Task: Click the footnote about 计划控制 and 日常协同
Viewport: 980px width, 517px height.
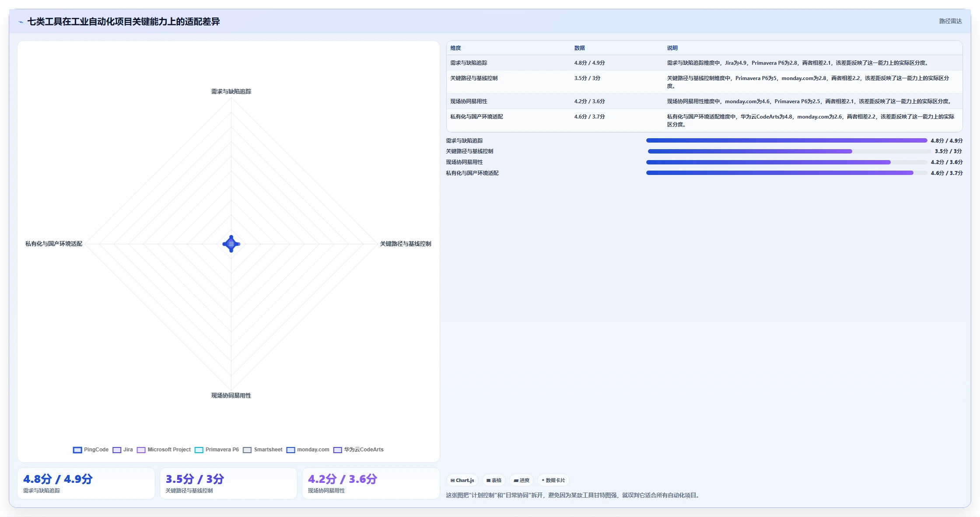Action: pos(574,496)
